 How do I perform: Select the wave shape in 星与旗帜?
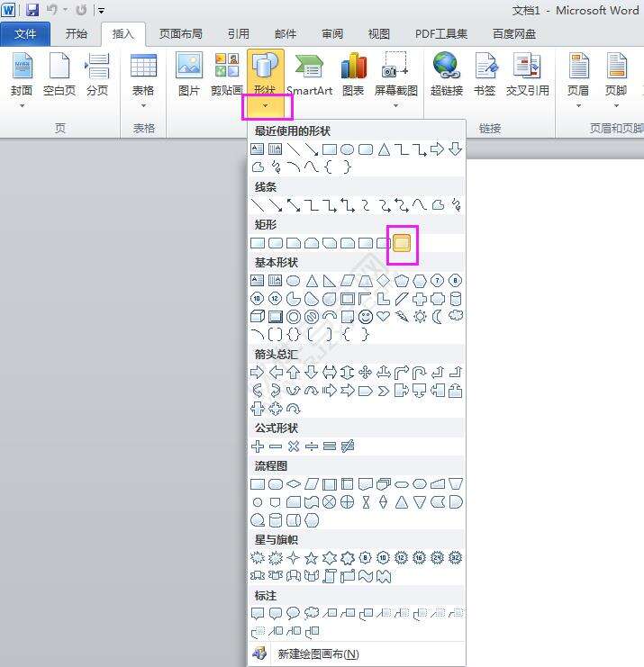[x=366, y=576]
